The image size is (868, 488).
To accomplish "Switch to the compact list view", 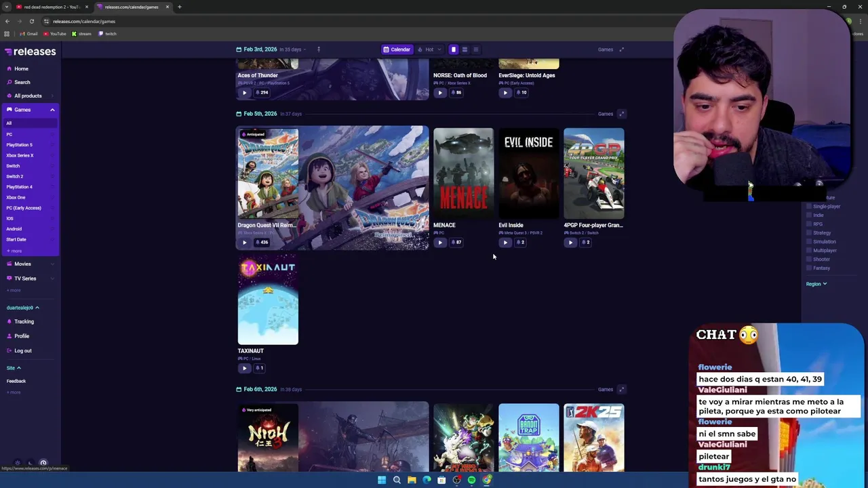I will pyautogui.click(x=475, y=49).
